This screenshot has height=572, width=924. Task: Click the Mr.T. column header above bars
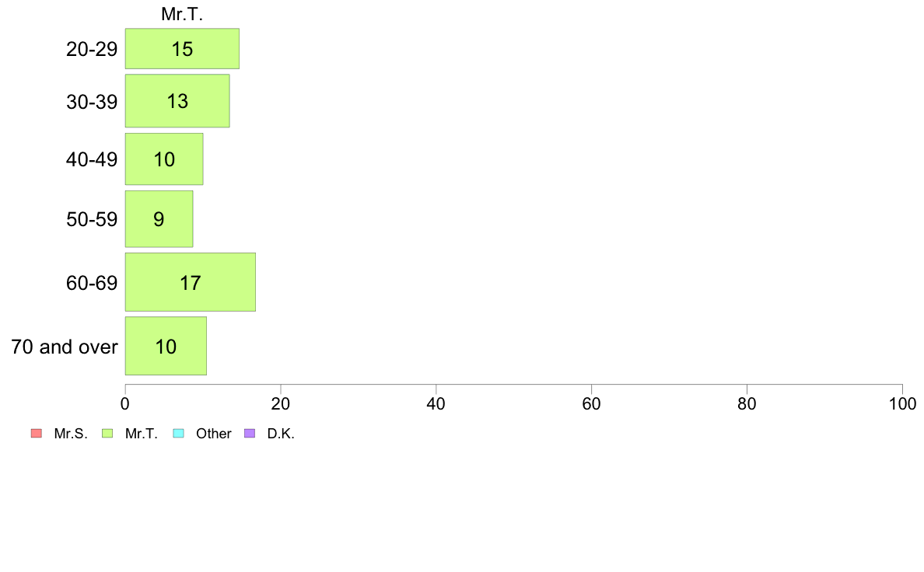click(x=182, y=14)
